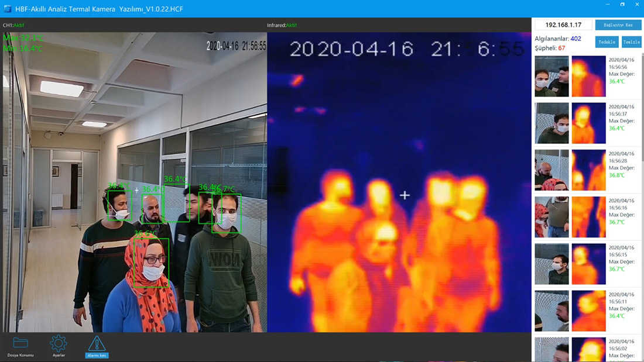Pick thermal thumbnail of the 16:56:11 capture
This screenshot has width=644, height=362.
coord(588,311)
